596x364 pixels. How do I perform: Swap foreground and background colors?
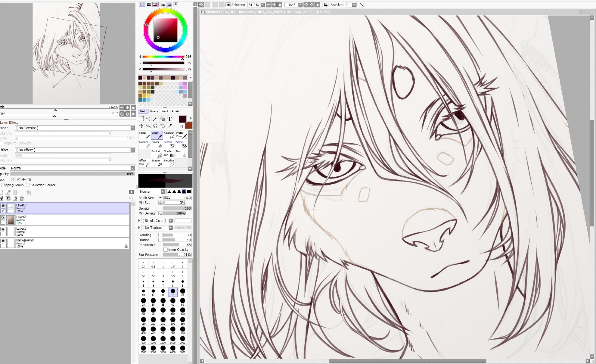pyautogui.click(x=190, y=118)
